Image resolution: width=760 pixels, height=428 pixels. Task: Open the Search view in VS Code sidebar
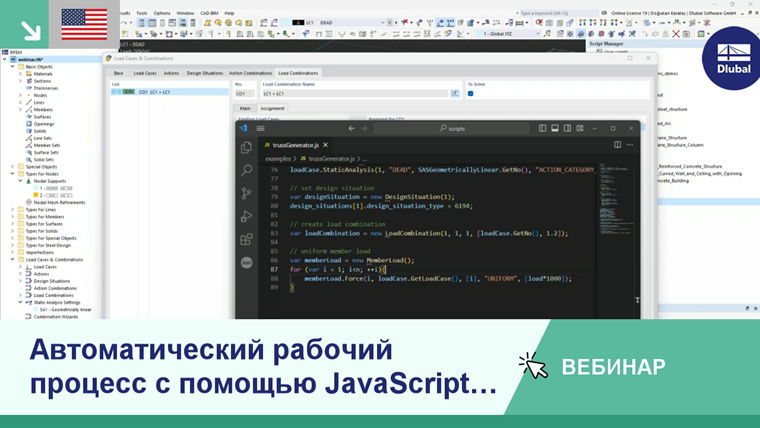(246, 170)
